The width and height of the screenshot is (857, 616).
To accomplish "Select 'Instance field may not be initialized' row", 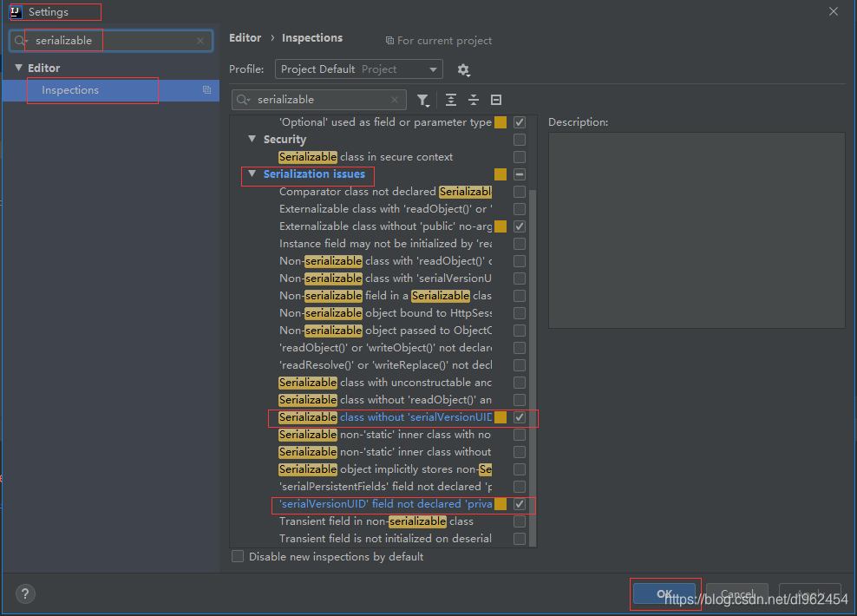I will (385, 244).
